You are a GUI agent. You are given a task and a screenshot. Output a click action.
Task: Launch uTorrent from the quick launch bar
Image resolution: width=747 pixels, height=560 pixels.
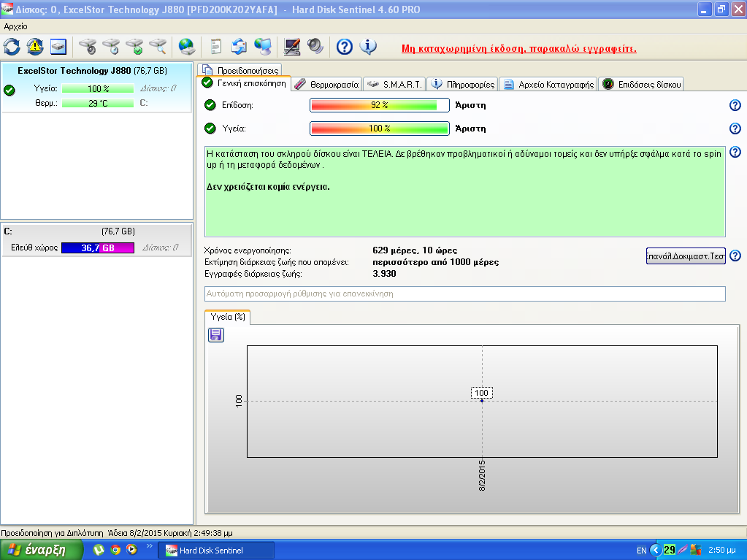[x=99, y=550]
